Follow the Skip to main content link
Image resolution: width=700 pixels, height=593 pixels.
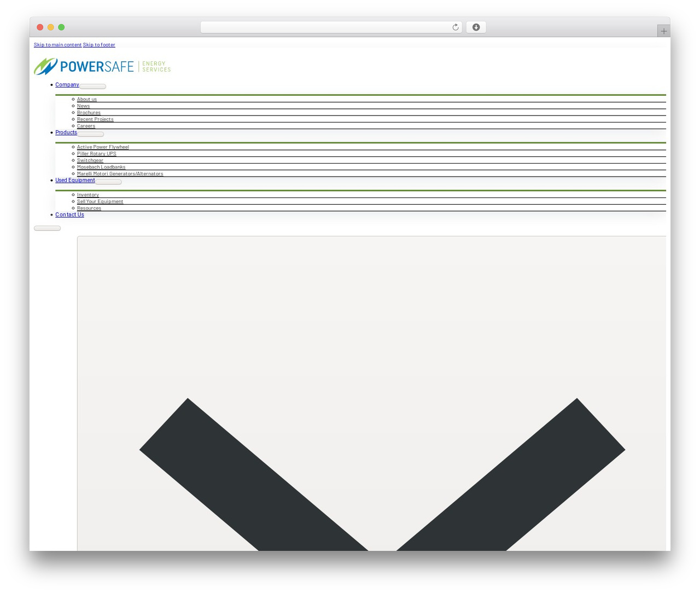click(57, 45)
